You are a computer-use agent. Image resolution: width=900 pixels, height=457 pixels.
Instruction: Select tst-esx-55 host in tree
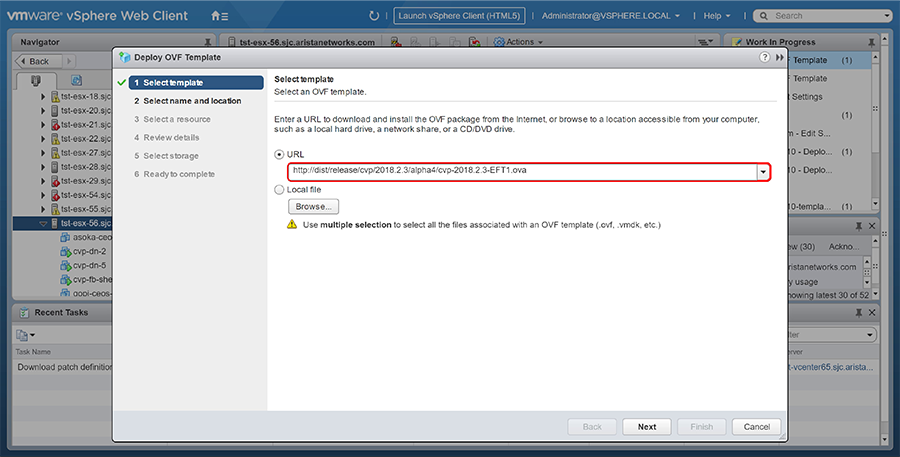click(86, 209)
